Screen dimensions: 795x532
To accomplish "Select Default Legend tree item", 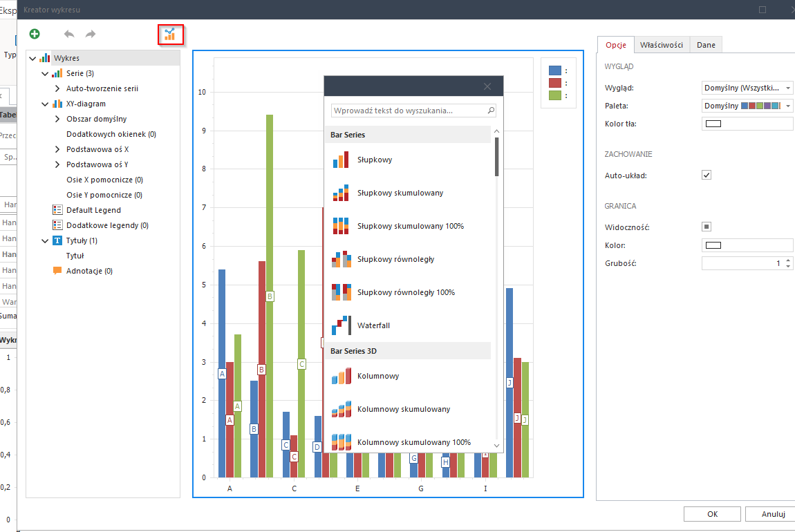I will tap(93, 210).
